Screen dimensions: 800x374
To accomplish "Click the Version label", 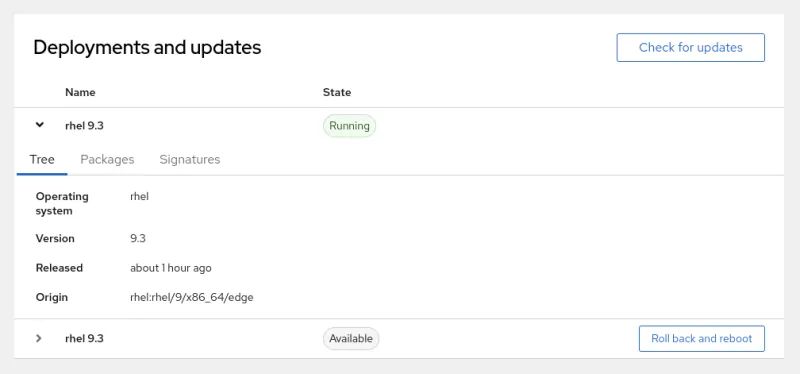I will [55, 238].
